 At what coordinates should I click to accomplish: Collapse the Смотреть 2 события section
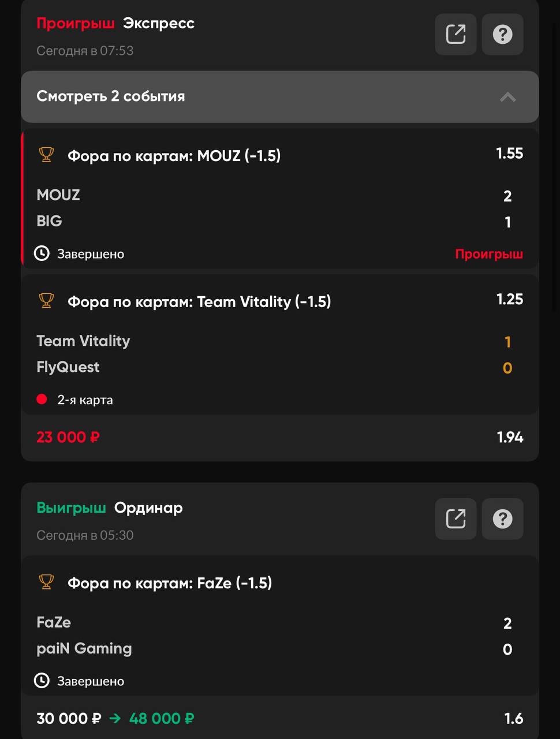click(280, 96)
